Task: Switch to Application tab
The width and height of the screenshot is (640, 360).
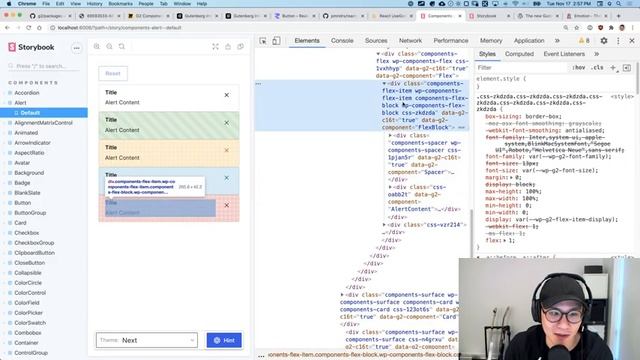Action: coord(529,41)
